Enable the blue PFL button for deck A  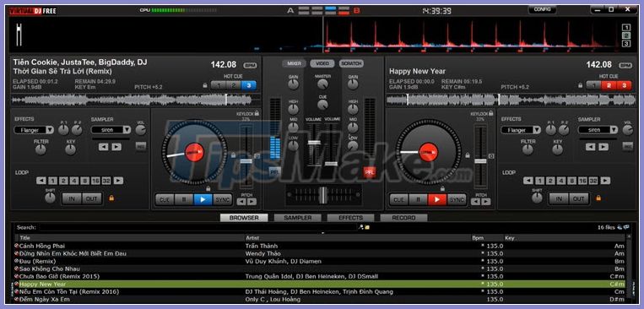point(274,172)
